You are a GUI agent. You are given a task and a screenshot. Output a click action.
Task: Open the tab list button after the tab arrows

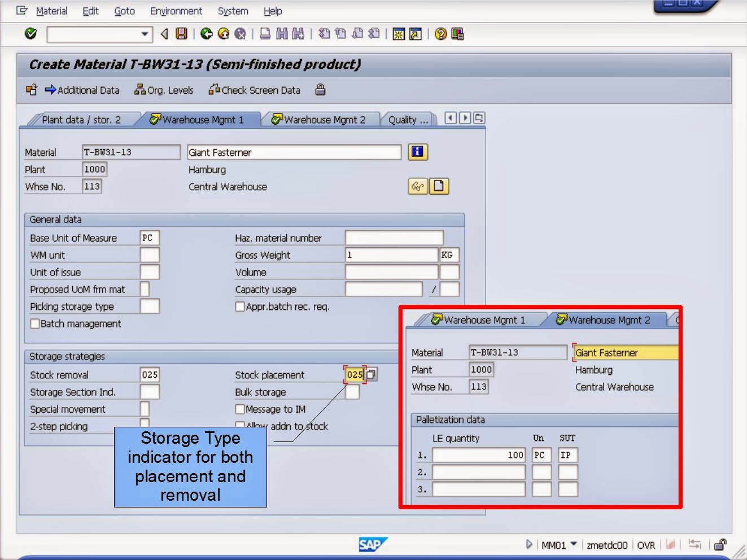click(479, 118)
